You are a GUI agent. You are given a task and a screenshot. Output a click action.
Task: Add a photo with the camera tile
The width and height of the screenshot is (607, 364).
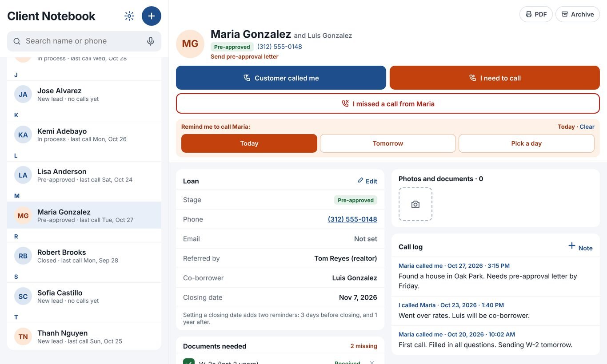[415, 204]
